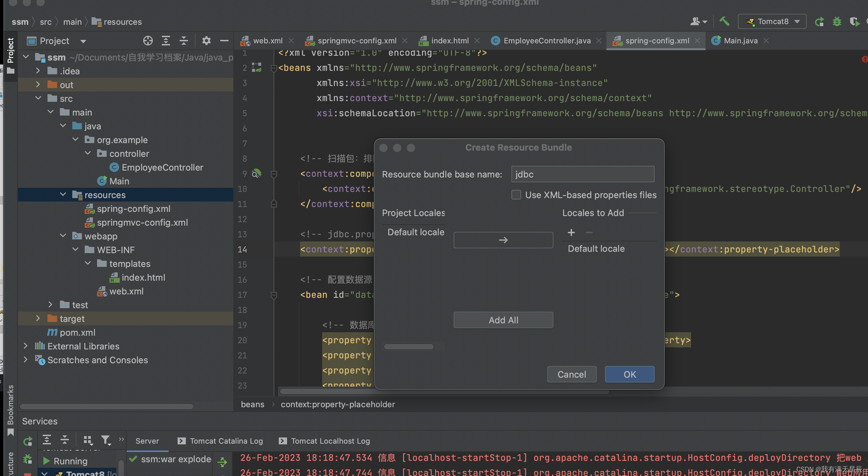Click the Expand All icon in the Project panel
Screen dimensions: 868x476
(166, 41)
